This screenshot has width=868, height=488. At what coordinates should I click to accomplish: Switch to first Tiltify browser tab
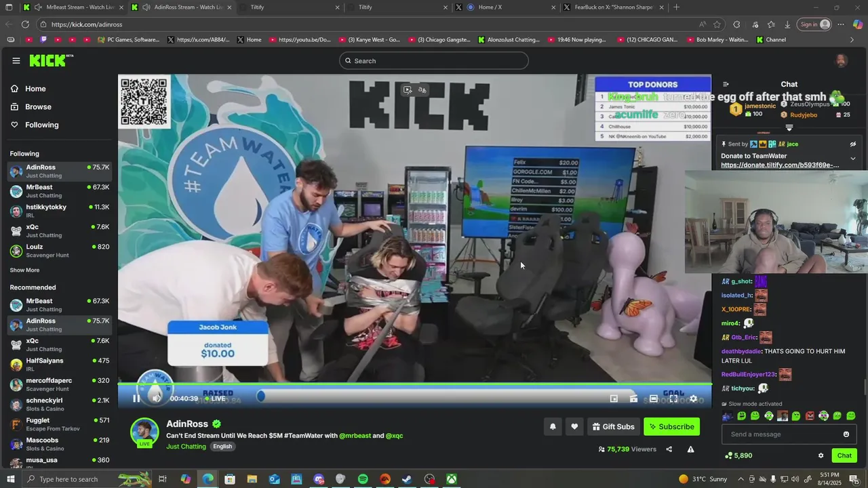(290, 7)
